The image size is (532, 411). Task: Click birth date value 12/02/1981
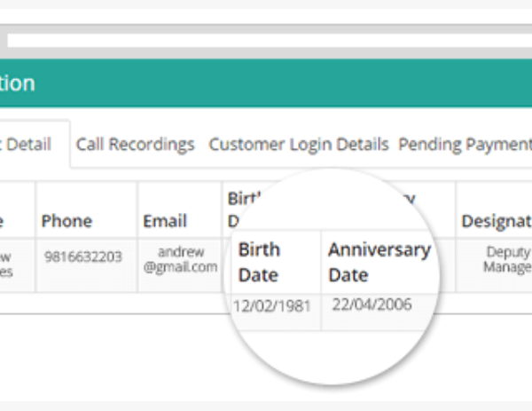(272, 306)
